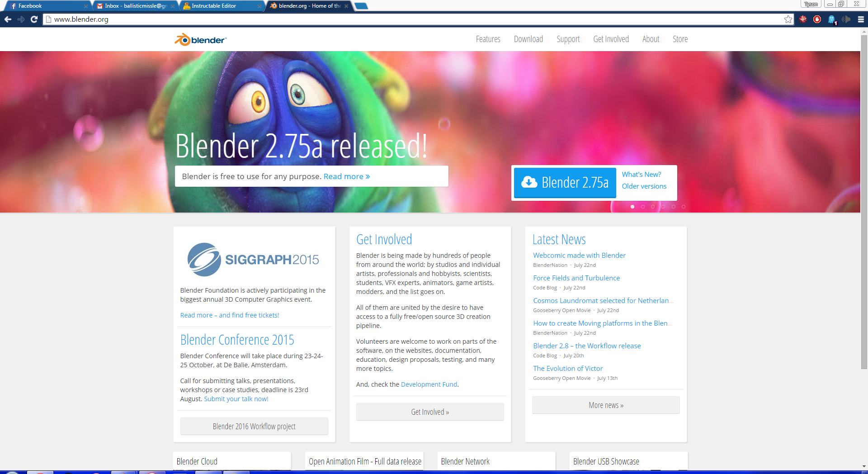The width and height of the screenshot is (868, 474).
Task: Select the second carousel dot
Action: pos(642,207)
